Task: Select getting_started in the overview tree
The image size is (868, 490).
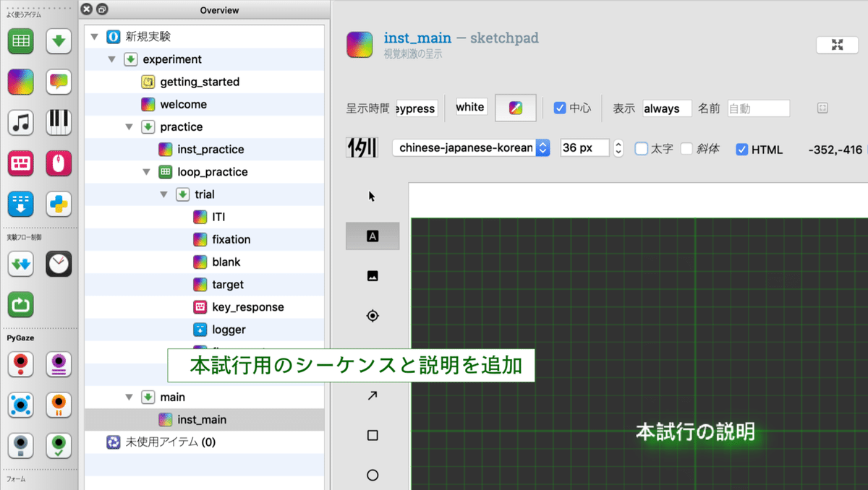Action: click(200, 82)
